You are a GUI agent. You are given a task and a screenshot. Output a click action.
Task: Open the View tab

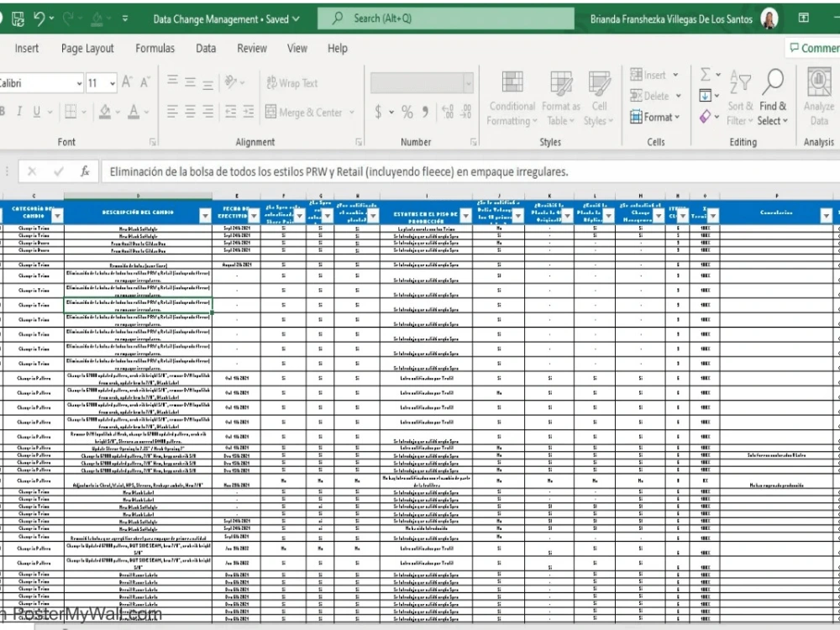[297, 48]
